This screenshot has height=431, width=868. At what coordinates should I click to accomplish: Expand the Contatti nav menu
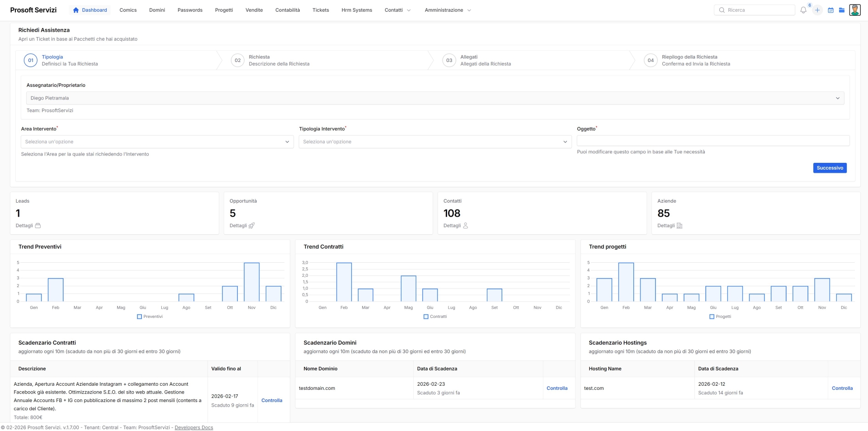(x=398, y=10)
